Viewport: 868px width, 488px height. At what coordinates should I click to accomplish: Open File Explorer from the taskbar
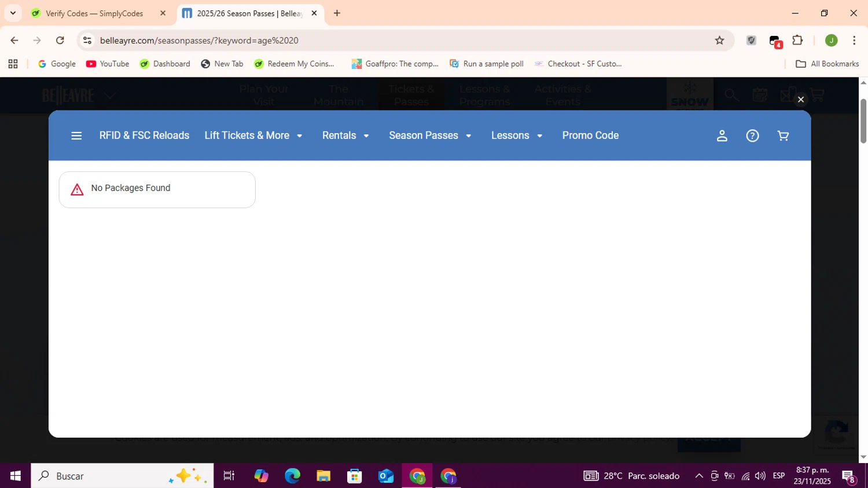pos(323,476)
